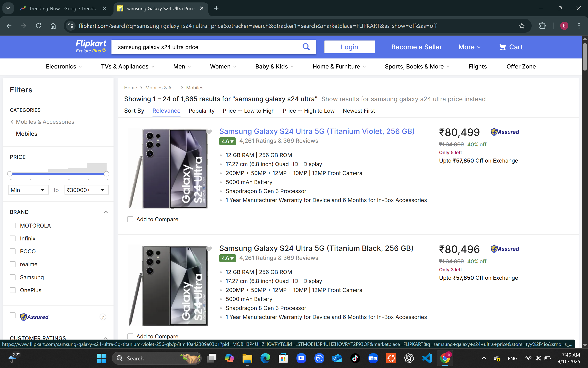This screenshot has height=368, width=588.
Task: Check the POCO brand filter
Action: [13, 251]
